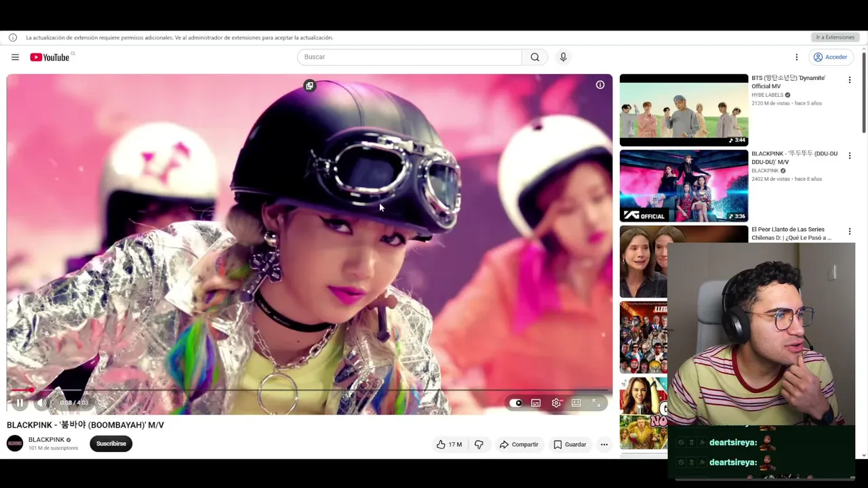This screenshot has width=868, height=488.
Task: Click the info icon in extension notification bar
Action: pos(13,37)
